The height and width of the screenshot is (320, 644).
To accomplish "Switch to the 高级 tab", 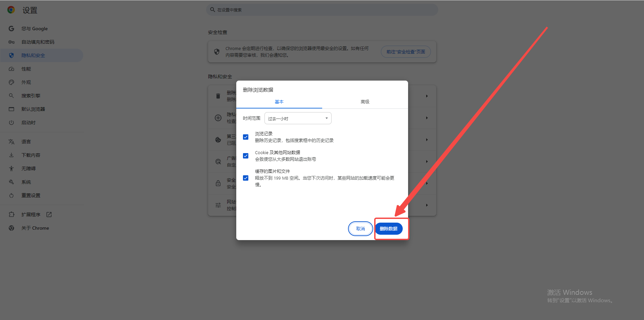I will [x=365, y=102].
